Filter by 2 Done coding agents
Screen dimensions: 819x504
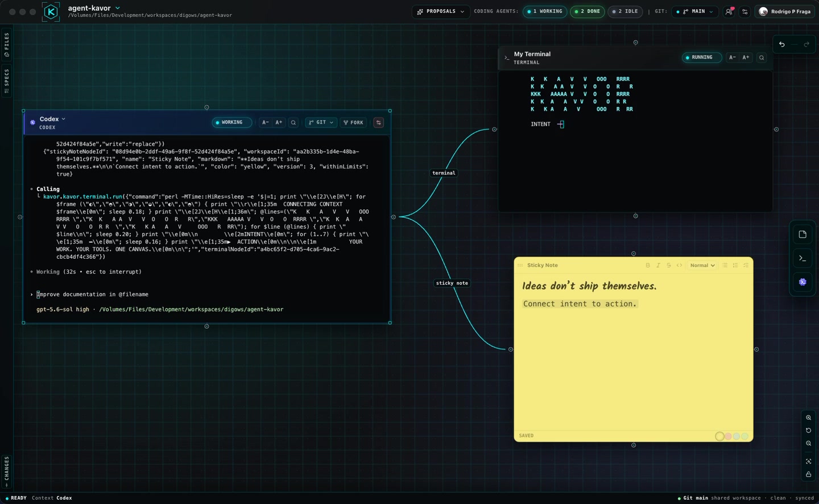point(587,11)
